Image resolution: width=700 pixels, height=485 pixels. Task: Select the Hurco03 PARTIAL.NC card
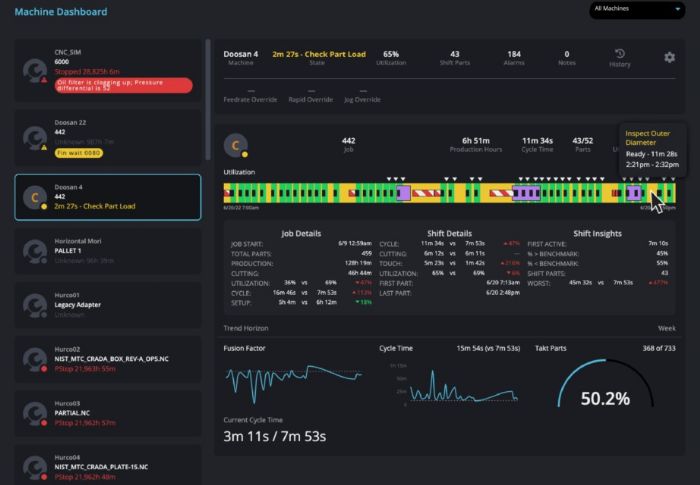tap(108, 414)
